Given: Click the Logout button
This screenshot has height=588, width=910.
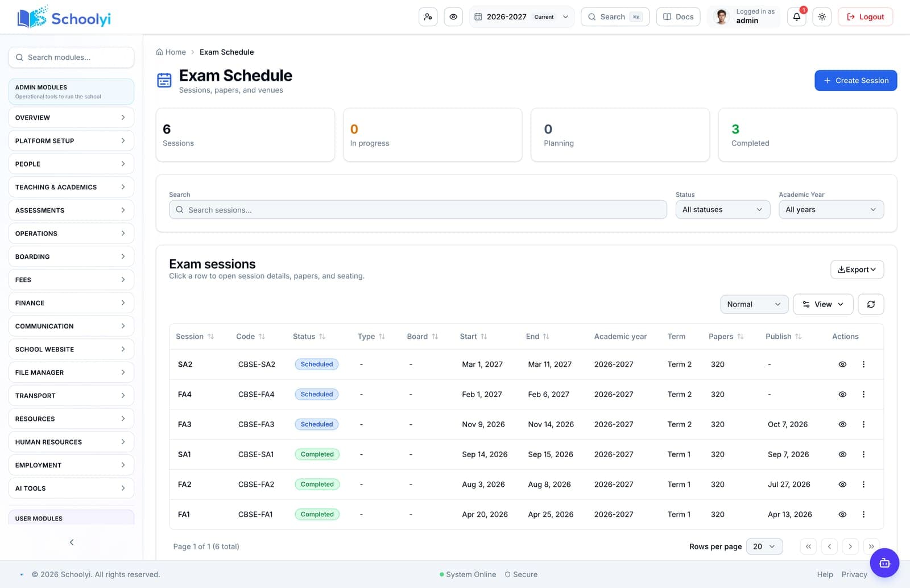Looking at the screenshot, I should (x=865, y=17).
